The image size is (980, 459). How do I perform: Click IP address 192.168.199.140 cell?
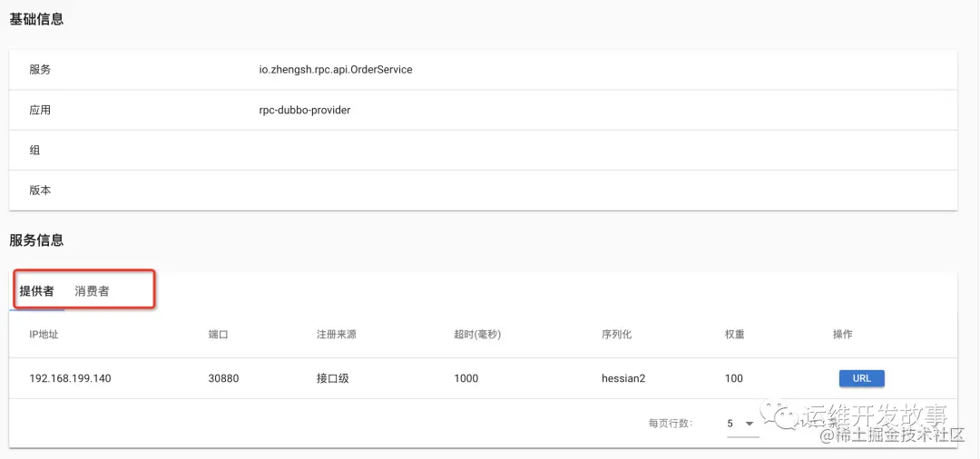click(x=70, y=378)
